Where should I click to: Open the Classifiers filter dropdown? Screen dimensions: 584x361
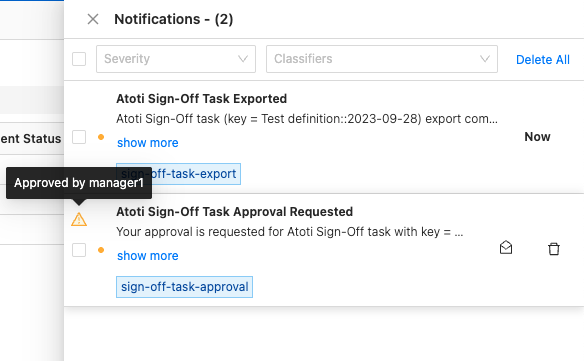pos(382,59)
